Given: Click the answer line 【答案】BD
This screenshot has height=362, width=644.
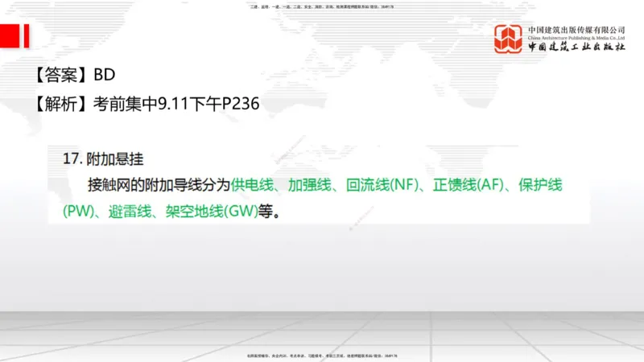Looking at the screenshot, I should [74, 75].
